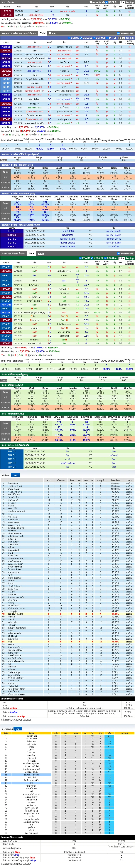Switch to the Away tab
Viewport: 135px width, 868px height.
pyautogui.click(x=41, y=253)
